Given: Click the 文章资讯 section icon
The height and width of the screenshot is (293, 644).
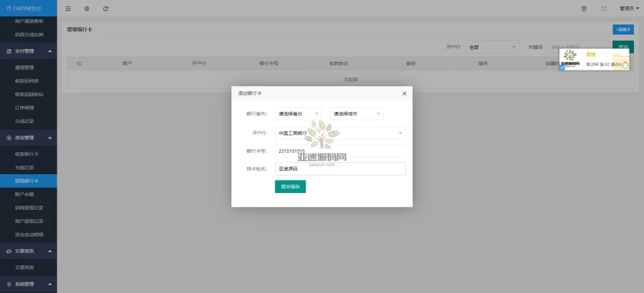Looking at the screenshot, I should (x=9, y=251).
